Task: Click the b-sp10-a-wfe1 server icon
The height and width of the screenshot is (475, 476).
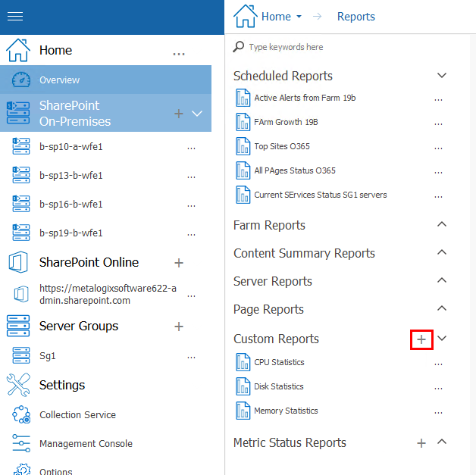Action: click(21, 146)
